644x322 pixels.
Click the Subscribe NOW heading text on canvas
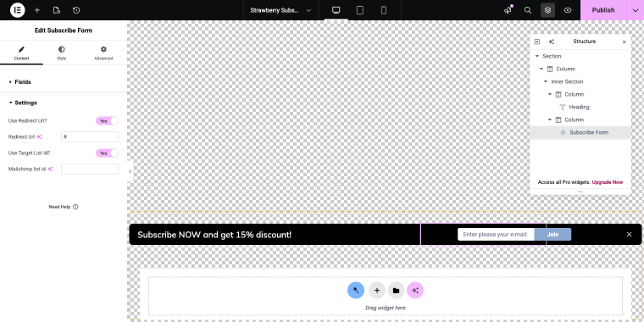point(214,235)
